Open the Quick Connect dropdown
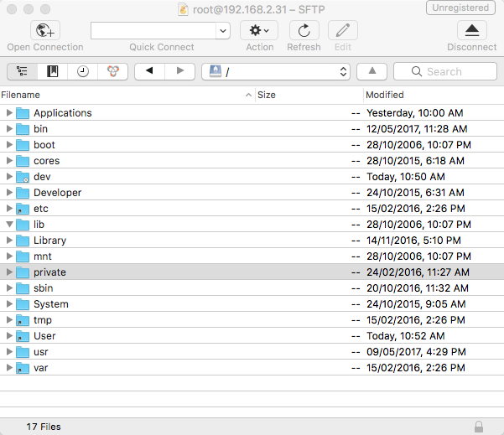This screenshot has width=504, height=435. (x=222, y=31)
